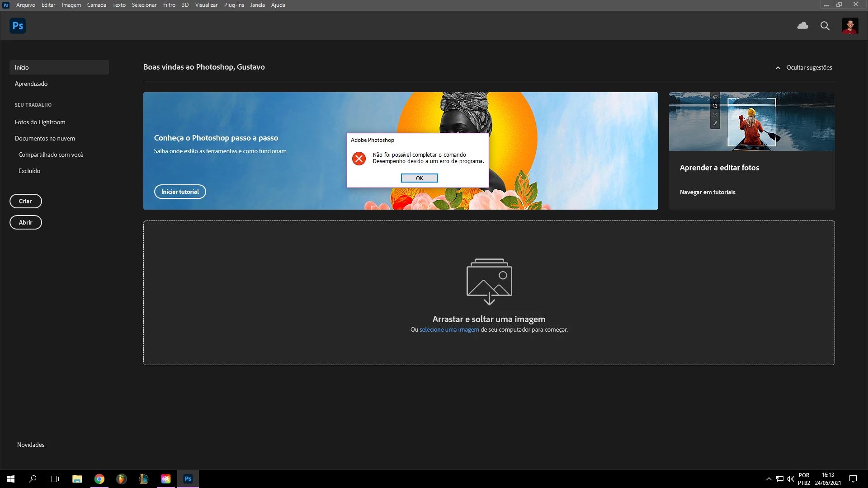This screenshot has height=488, width=868.
Task: Click the drag-and-drop image placeholder icon
Action: point(489,282)
